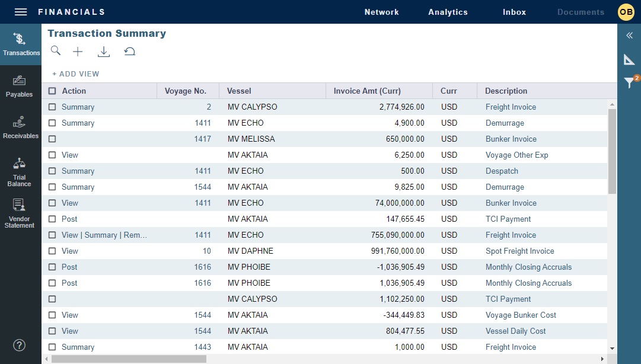Open the OB user avatar menu

pos(626,11)
